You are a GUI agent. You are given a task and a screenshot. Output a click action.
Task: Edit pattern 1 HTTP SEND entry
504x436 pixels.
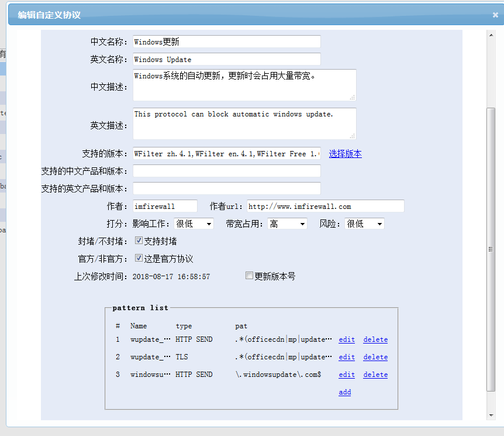tap(346, 339)
